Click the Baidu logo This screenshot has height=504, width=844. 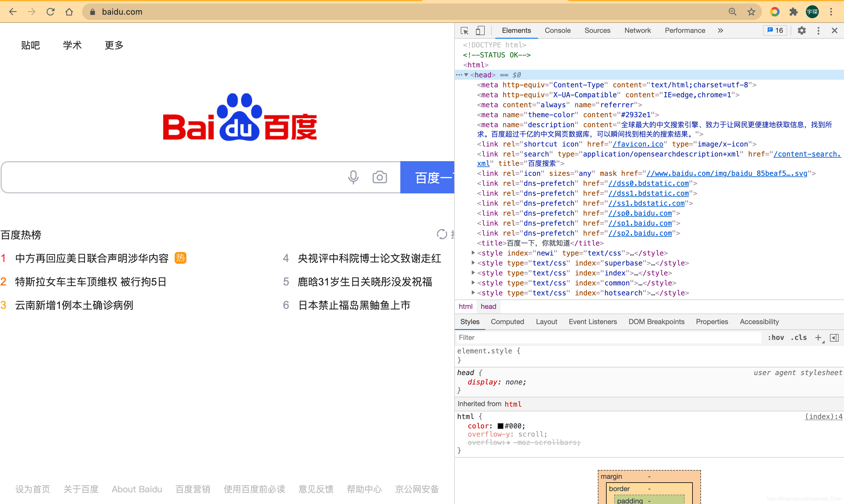[x=240, y=117]
